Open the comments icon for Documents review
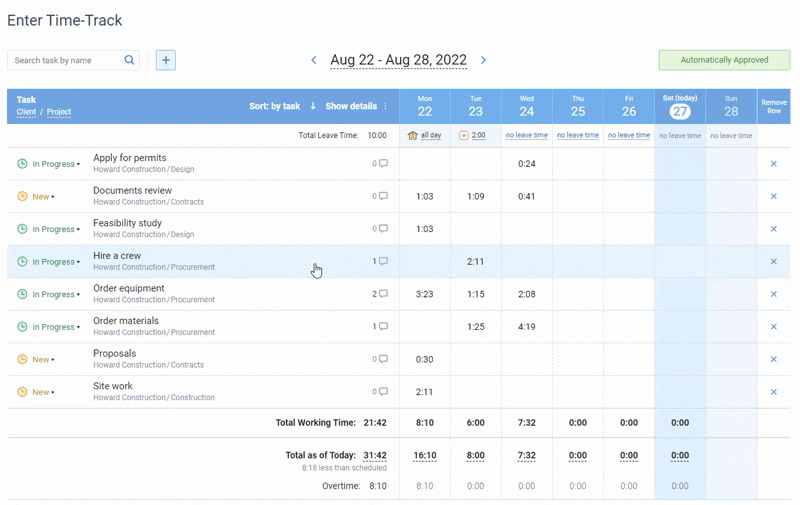This screenshot has height=505, width=800. point(383,196)
